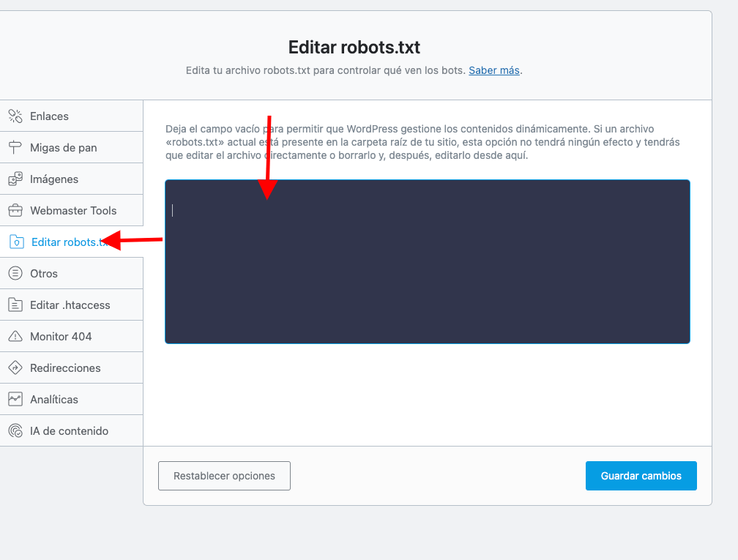Screen dimensions: 738x560
Task: Click the Analíticas chart icon
Action: (x=15, y=399)
